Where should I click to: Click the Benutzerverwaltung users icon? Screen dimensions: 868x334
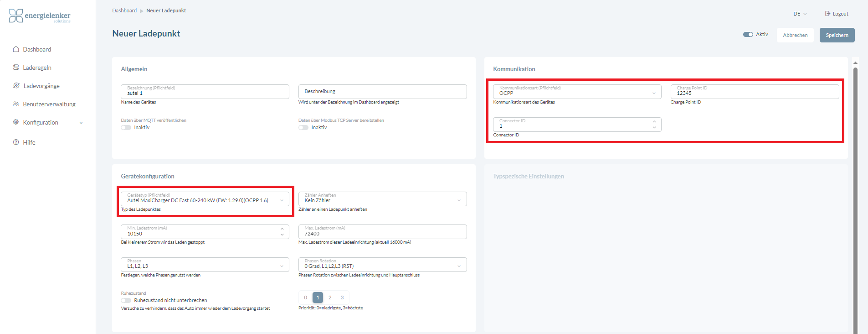(16, 104)
